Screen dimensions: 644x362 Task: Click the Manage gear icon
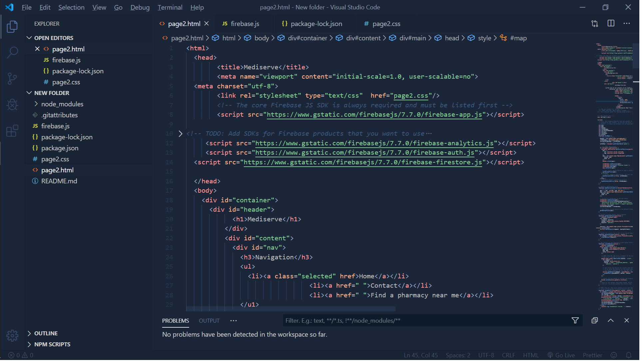12,335
